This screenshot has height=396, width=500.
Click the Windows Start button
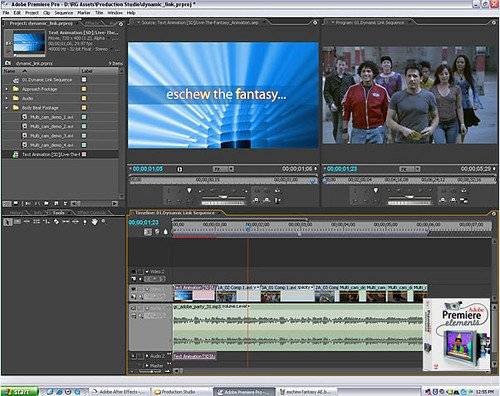[x=19, y=391]
